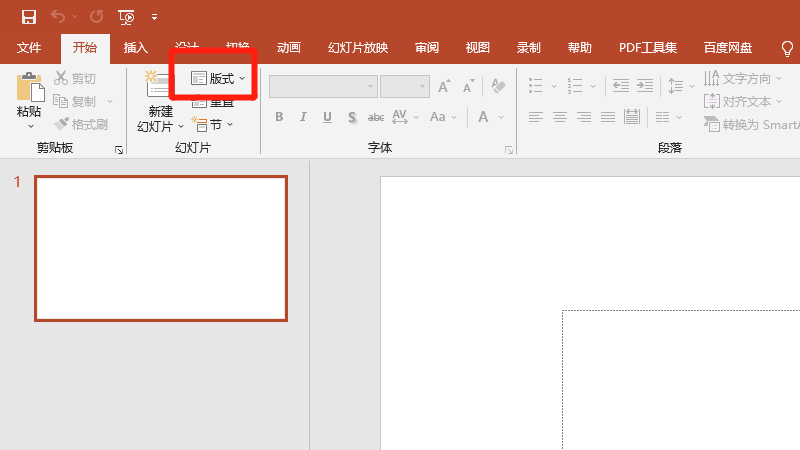This screenshot has height=450, width=800.
Task: Click the Paste (粘贴) clipboard icon
Action: 29,89
